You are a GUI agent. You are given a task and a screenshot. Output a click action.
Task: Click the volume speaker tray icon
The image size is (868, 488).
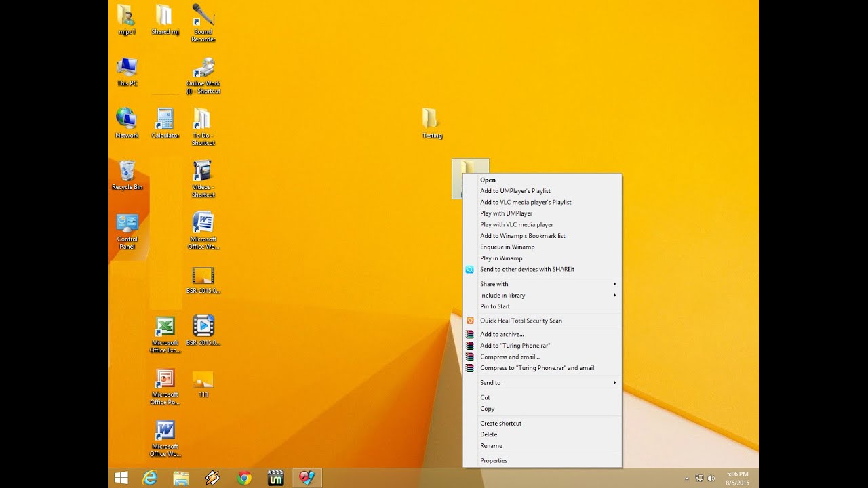711,479
